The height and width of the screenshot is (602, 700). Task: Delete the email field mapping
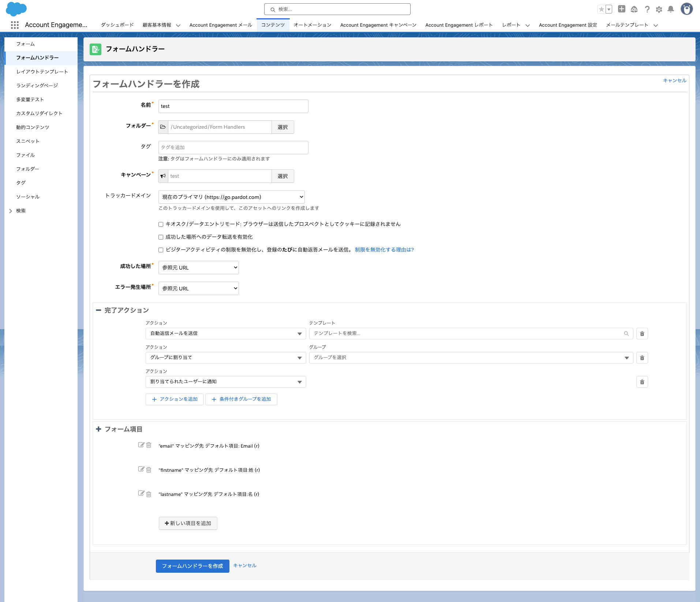pos(149,445)
